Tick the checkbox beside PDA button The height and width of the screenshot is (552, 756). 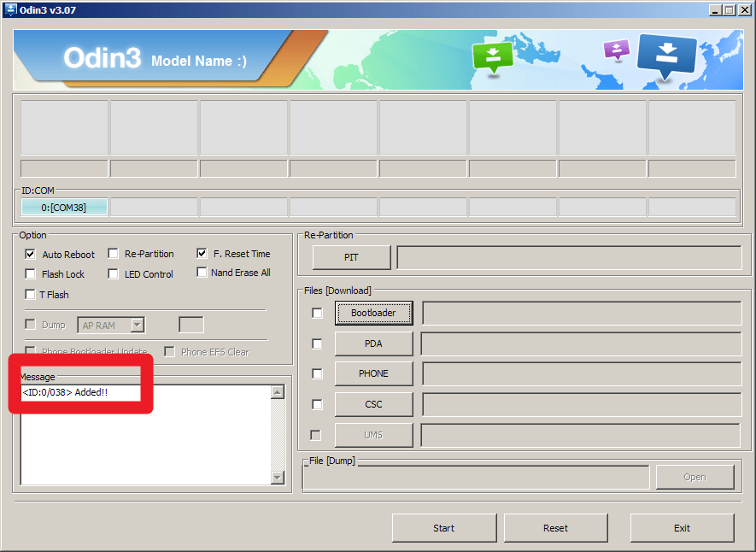click(317, 344)
